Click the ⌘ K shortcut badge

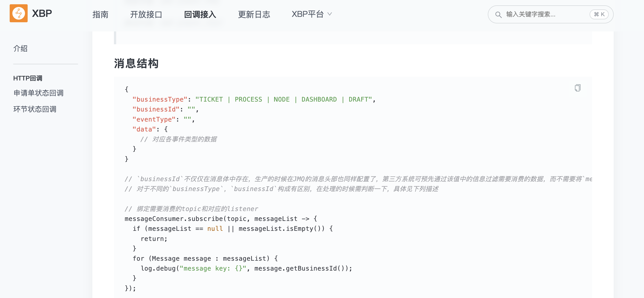click(599, 15)
